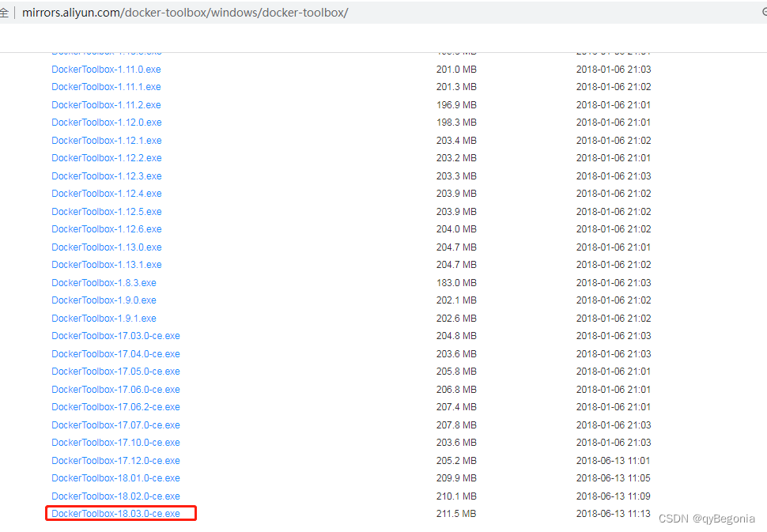The height and width of the screenshot is (532, 767).
Task: Open the DockerToolbox-1.11.2.exe link
Action: 106,104
